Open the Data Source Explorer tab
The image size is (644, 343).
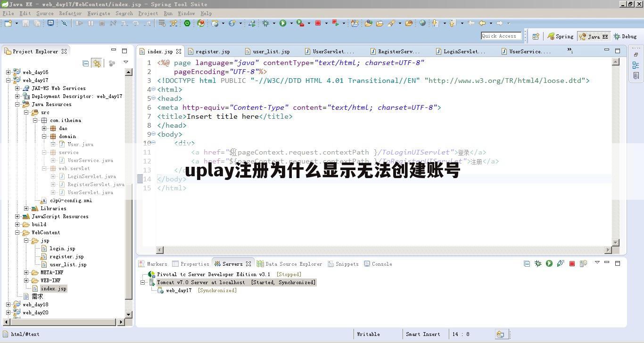coord(289,264)
